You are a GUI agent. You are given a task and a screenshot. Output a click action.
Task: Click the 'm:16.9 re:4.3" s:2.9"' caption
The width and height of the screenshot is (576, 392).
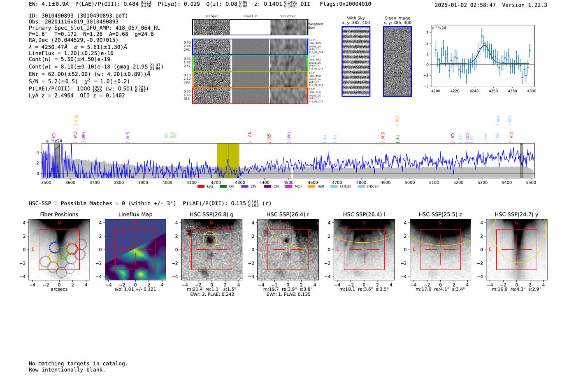(x=517, y=289)
